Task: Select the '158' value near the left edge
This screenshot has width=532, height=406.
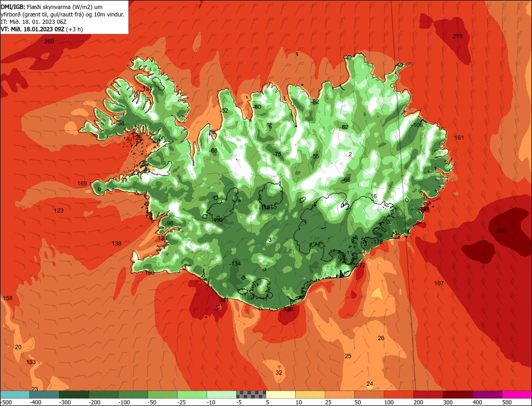Action: 7,298
